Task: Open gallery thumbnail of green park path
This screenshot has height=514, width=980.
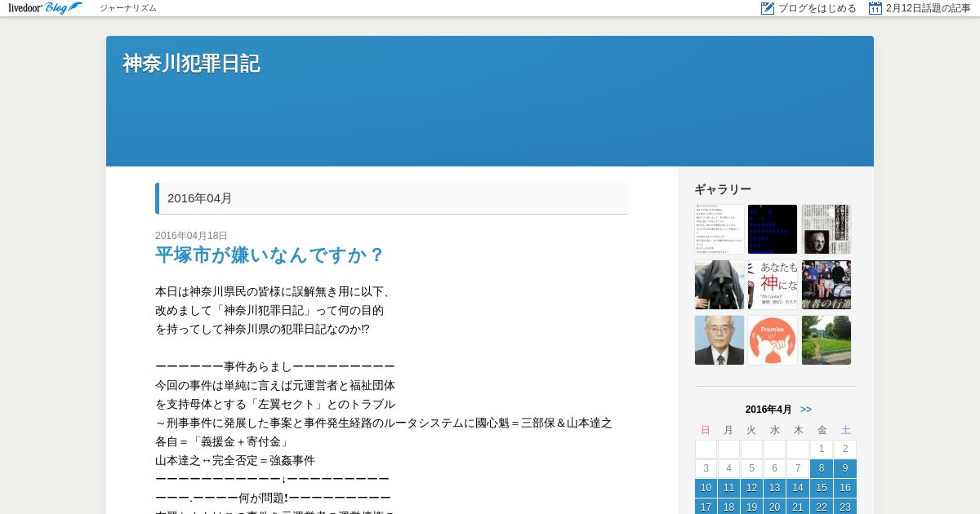Action: (x=826, y=340)
